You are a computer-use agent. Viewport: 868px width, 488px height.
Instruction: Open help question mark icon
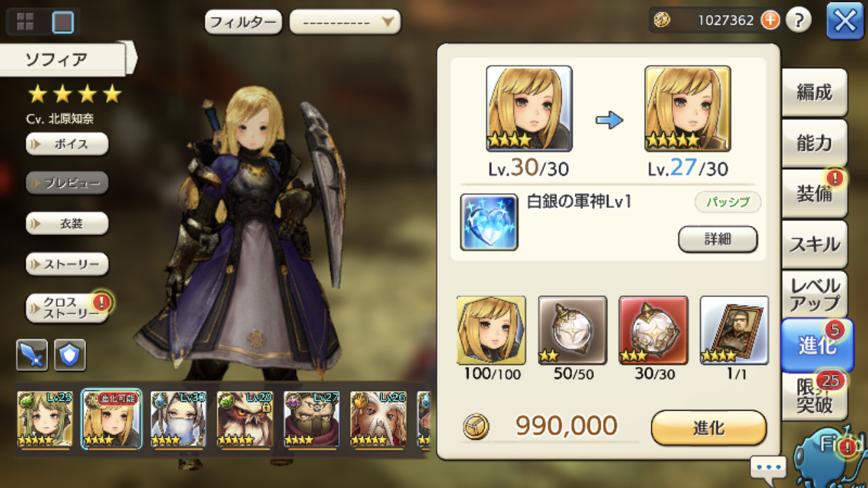[x=798, y=20]
